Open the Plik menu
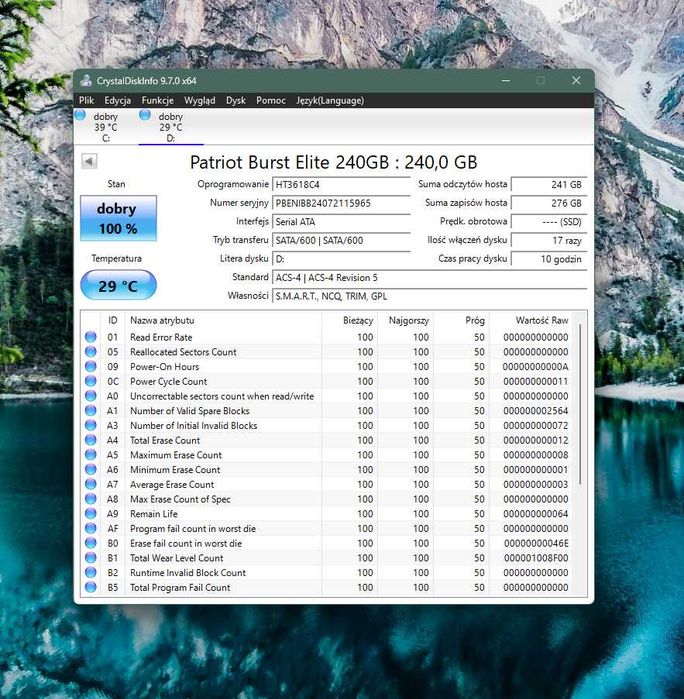Viewport: 684px width, 699px height. pos(87,100)
